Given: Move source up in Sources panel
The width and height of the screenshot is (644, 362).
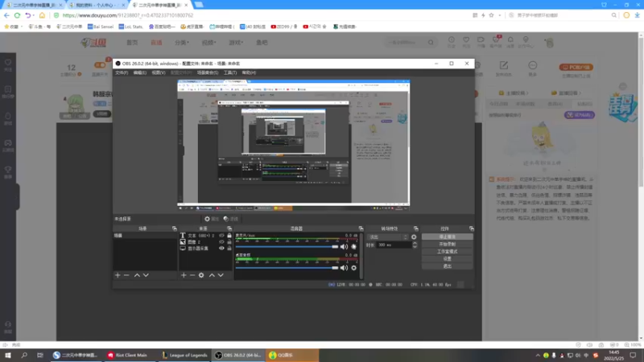Looking at the screenshot, I should click(x=212, y=275).
